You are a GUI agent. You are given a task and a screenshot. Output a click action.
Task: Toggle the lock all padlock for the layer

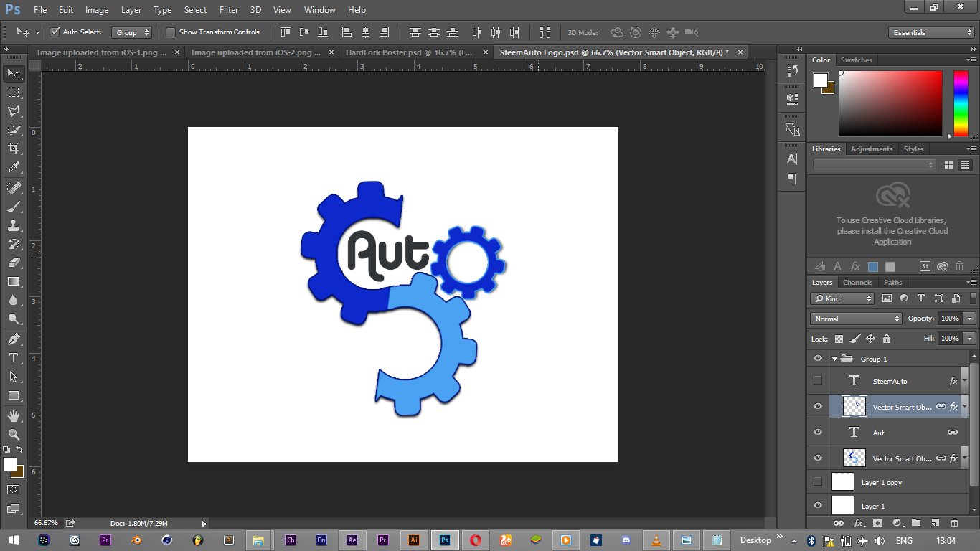pos(887,339)
